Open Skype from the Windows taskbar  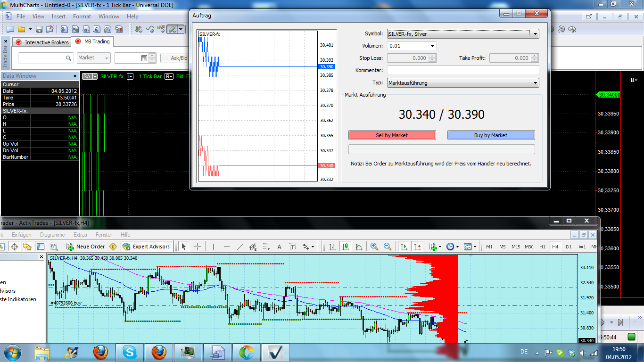point(129,352)
